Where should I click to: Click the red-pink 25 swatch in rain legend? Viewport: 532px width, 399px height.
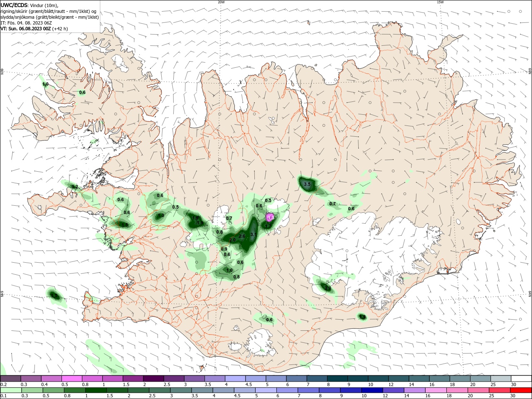pyautogui.click(x=500, y=390)
